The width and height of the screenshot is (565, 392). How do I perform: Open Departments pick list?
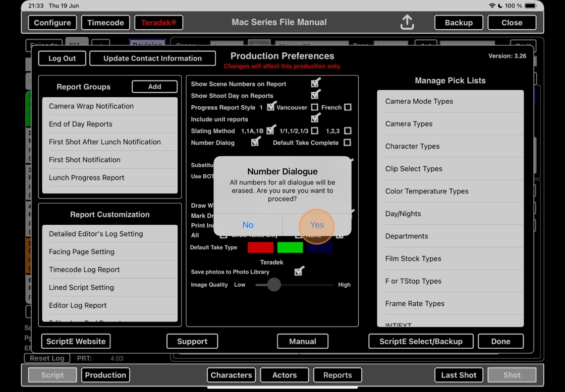450,236
